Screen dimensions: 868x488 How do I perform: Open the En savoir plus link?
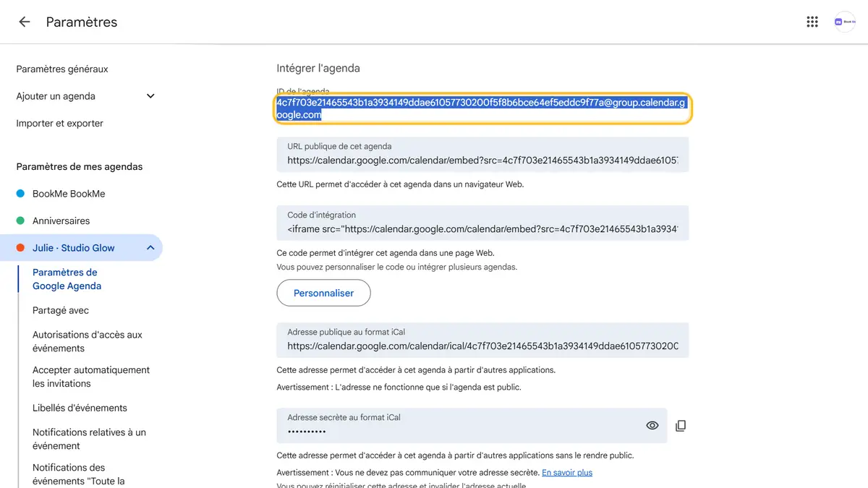point(567,472)
